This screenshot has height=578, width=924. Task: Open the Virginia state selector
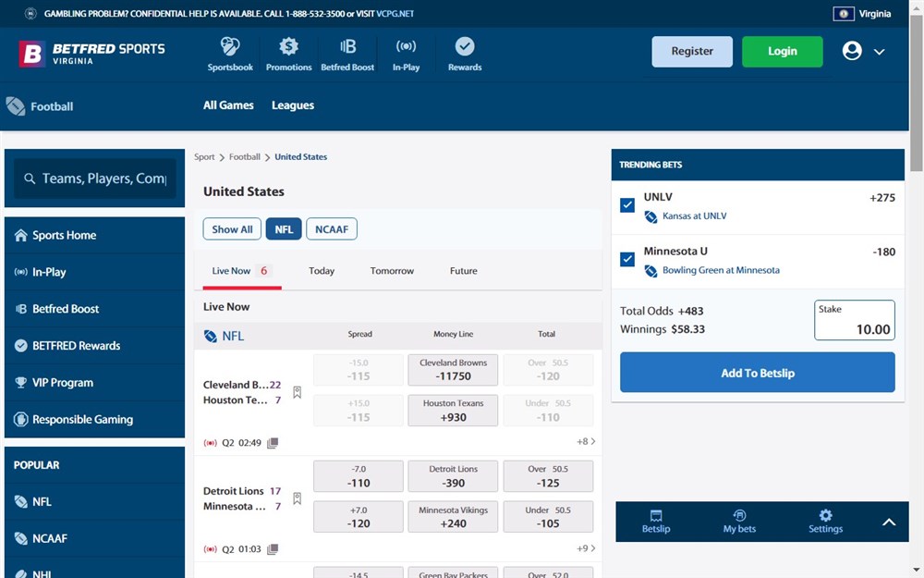861,14
